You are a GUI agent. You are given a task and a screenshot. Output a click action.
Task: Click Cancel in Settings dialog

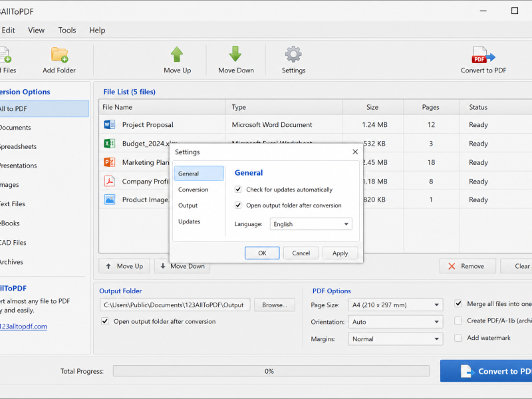coord(301,253)
